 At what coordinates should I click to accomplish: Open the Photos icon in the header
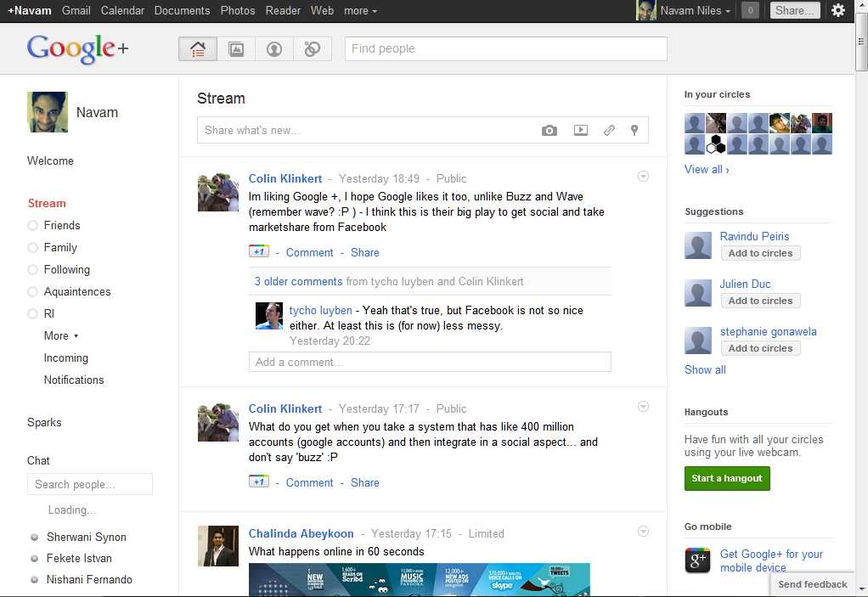point(236,49)
